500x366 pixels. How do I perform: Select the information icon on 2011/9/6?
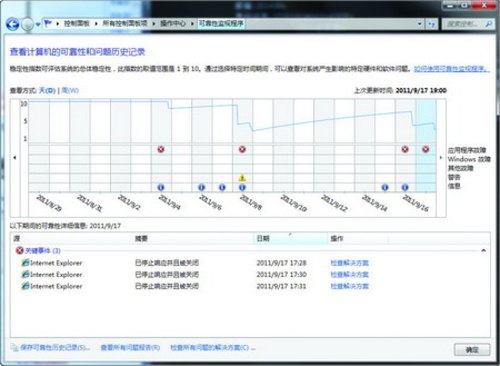click(x=201, y=187)
